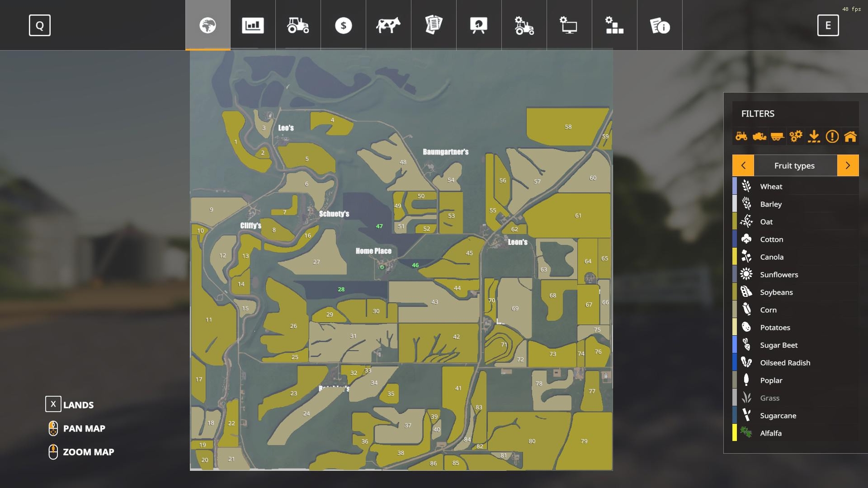Toggle the combine harvester map filter
Viewport: 868px width, 488px height.
759,136
